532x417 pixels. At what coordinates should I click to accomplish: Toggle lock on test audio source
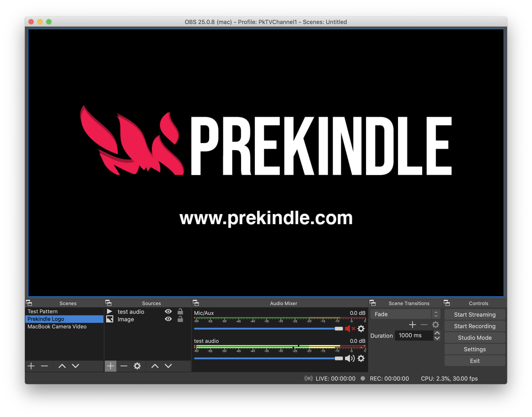[x=180, y=312]
